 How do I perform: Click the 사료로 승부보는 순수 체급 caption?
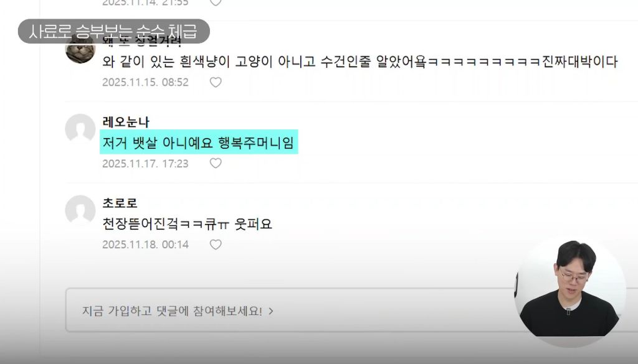pyautogui.click(x=113, y=31)
